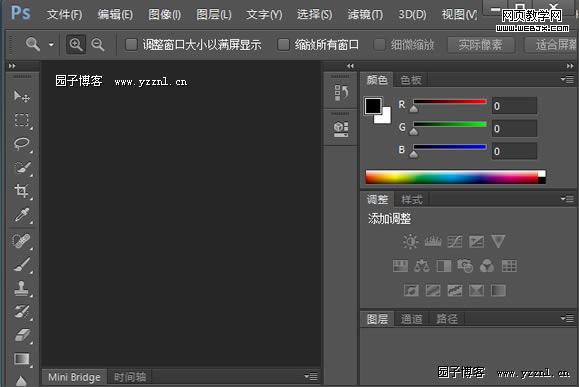Add an Invert adjustment

tap(411, 290)
